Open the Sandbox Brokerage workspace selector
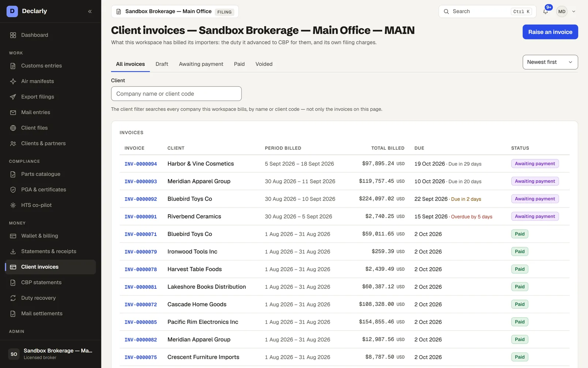The image size is (588, 368). 175,11
